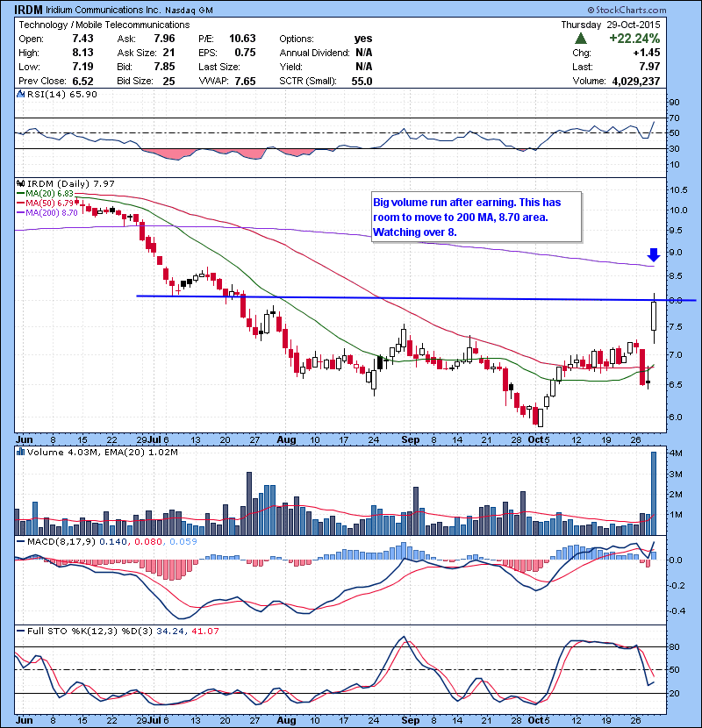Click the green up triangle next to +22.24%
Screen dimensions: 702x728
click(x=580, y=38)
